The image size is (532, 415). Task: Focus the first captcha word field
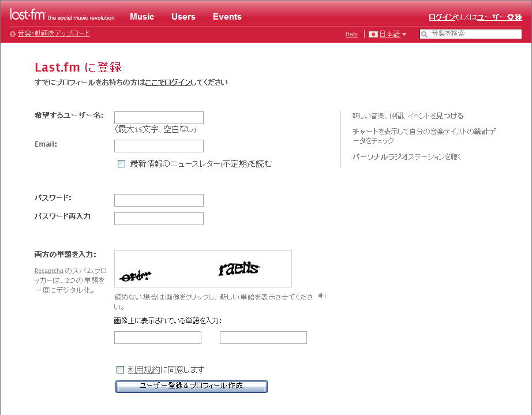pos(158,338)
